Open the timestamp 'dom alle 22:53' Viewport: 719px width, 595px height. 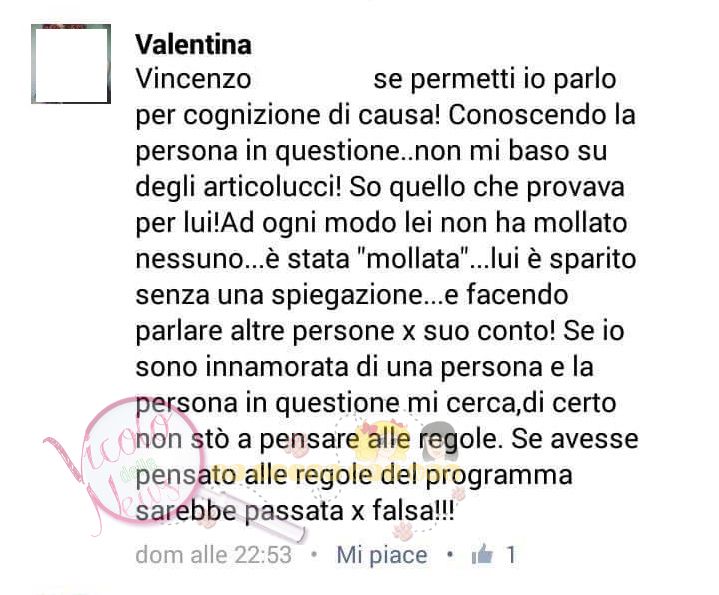point(214,555)
